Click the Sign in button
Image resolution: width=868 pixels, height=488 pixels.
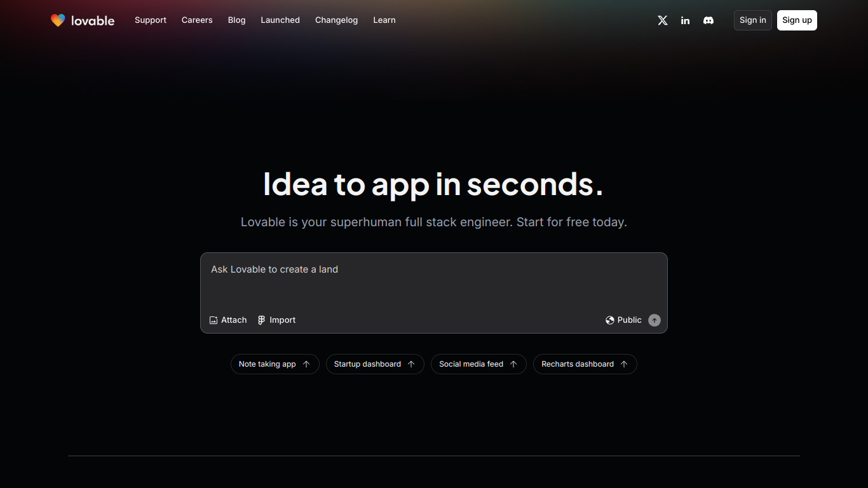click(x=753, y=20)
